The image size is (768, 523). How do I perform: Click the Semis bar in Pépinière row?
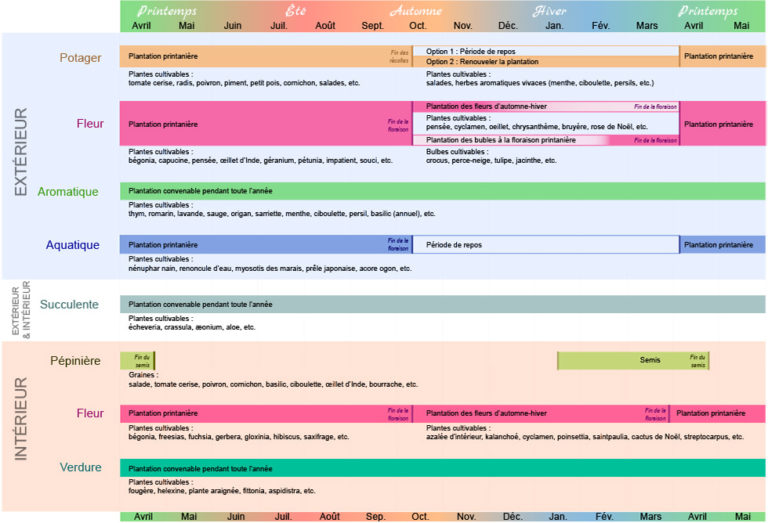coord(633,360)
